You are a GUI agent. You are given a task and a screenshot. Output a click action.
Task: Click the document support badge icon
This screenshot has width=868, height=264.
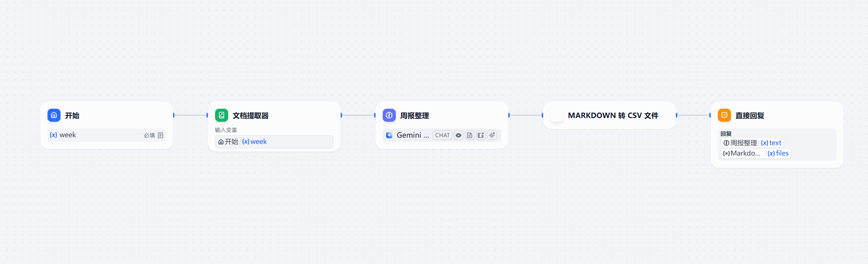click(x=470, y=135)
